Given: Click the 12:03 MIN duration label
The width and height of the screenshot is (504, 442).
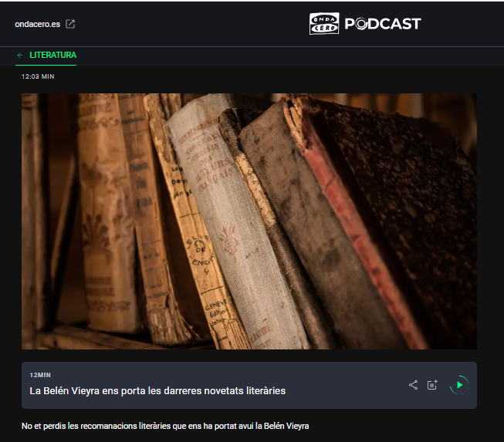Looking at the screenshot, I should tap(38, 77).
